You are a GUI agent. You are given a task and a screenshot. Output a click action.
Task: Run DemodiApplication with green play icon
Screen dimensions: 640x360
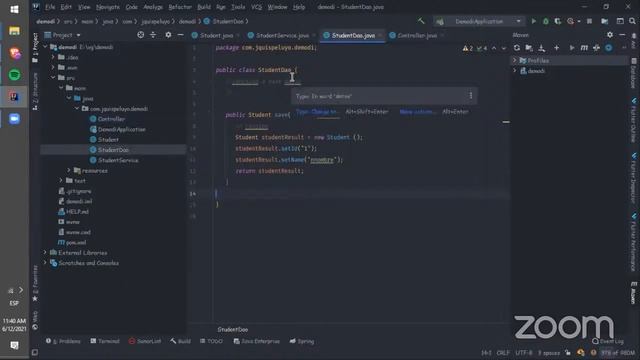(533, 21)
